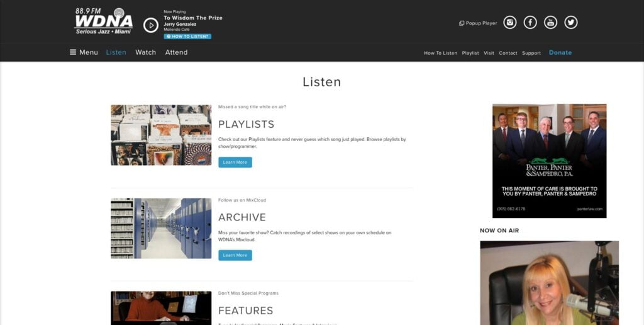644x325 pixels.
Task: Select the Listen nav item
Action: pos(116,52)
